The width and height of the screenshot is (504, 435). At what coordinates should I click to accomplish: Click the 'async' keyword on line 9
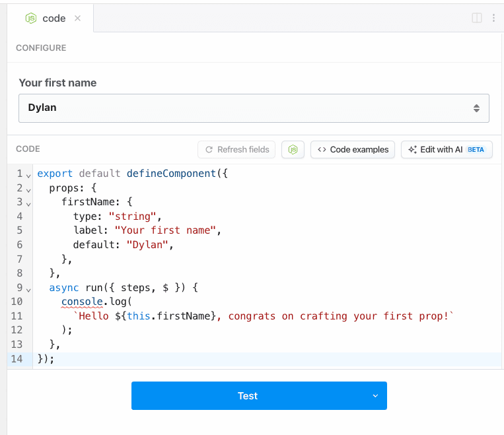coord(63,288)
